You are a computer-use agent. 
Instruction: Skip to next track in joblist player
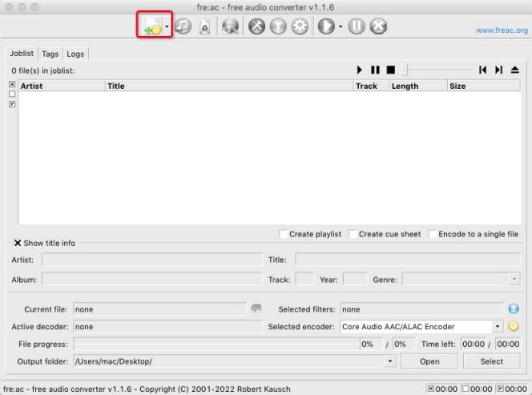[x=498, y=70]
